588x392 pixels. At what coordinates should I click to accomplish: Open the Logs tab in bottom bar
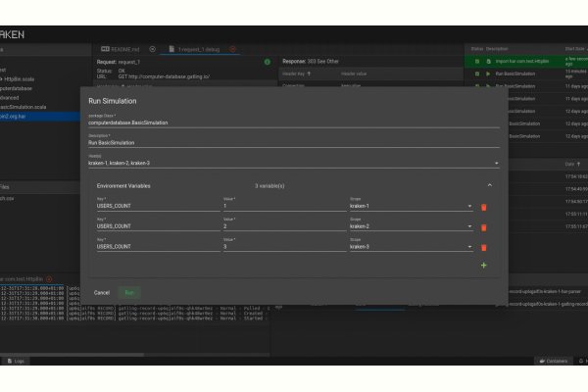coord(16,361)
